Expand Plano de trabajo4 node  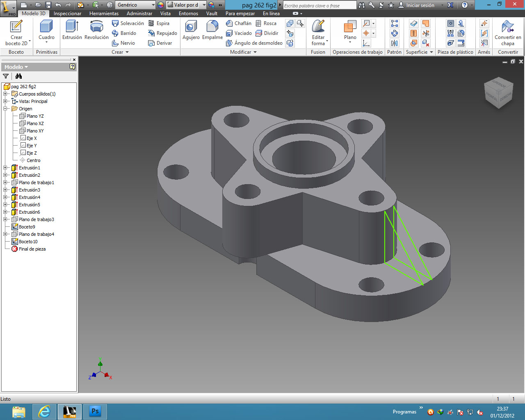coord(5,234)
